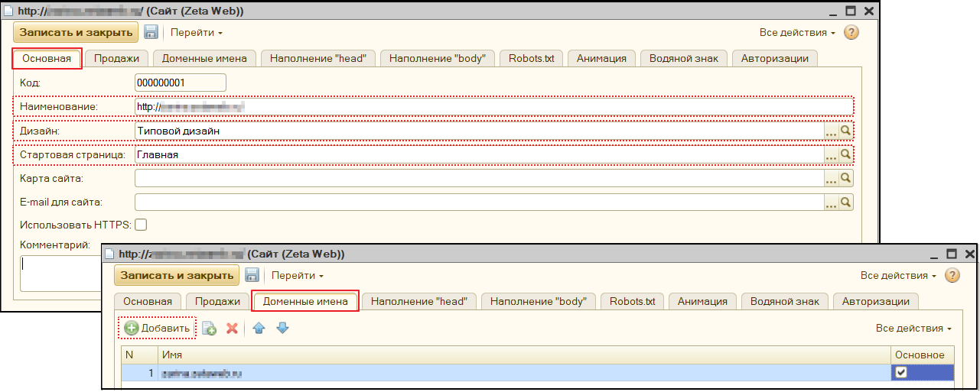Open Наполнение "body" tab in front window

[539, 301]
